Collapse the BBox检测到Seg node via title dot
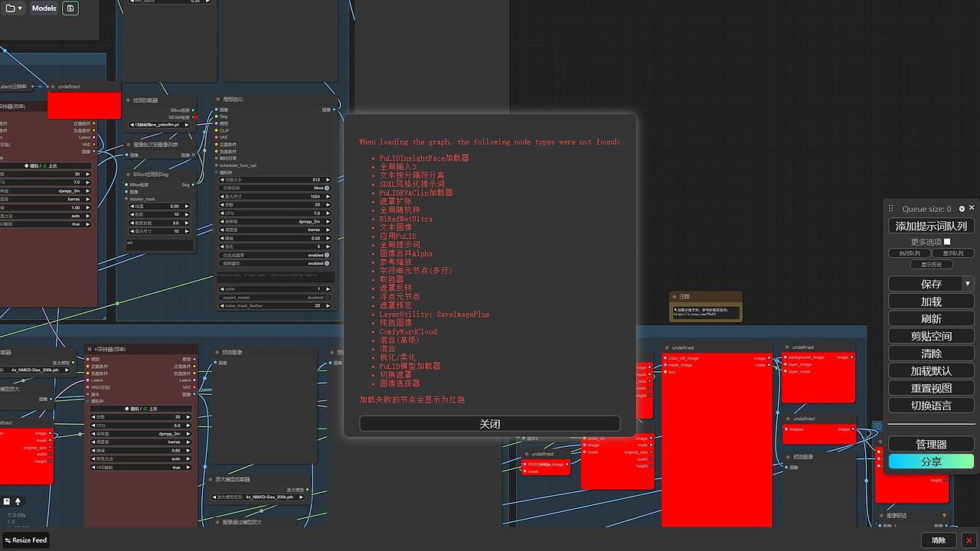980x551 pixels. 128,174
